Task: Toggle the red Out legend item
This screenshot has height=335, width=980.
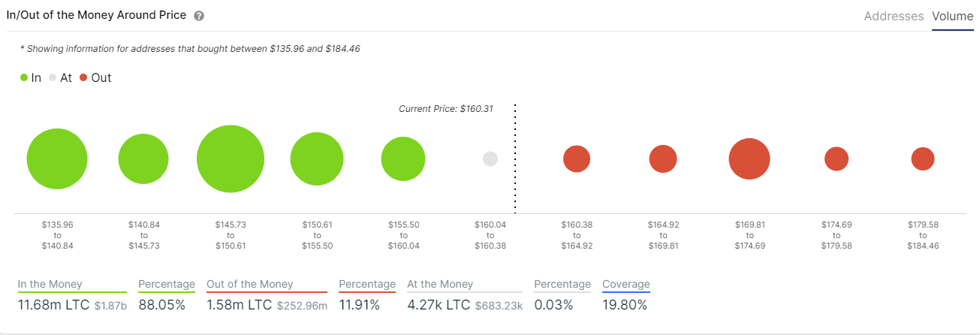Action: (x=95, y=77)
